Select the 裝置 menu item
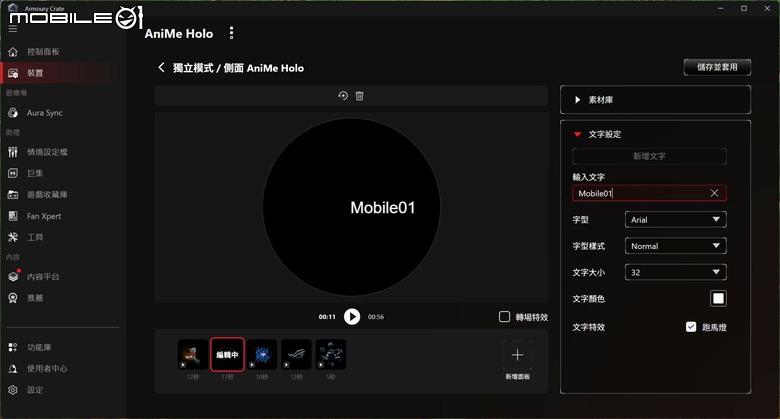The width and height of the screenshot is (780, 419). pyautogui.click(x=35, y=73)
